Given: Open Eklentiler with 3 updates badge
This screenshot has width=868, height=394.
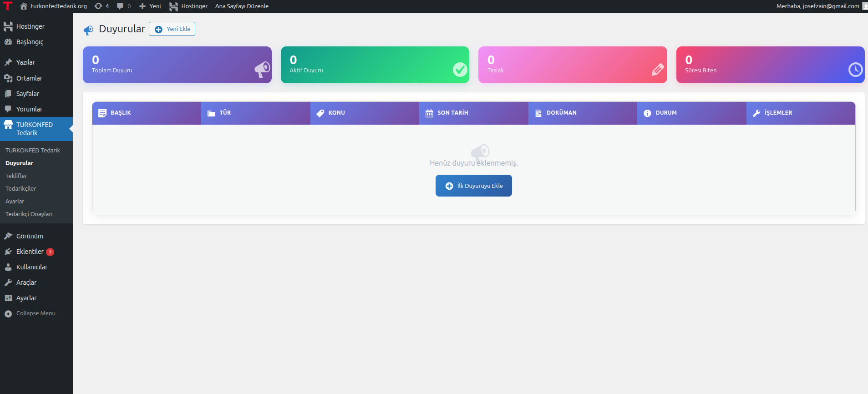Looking at the screenshot, I should 30,252.
